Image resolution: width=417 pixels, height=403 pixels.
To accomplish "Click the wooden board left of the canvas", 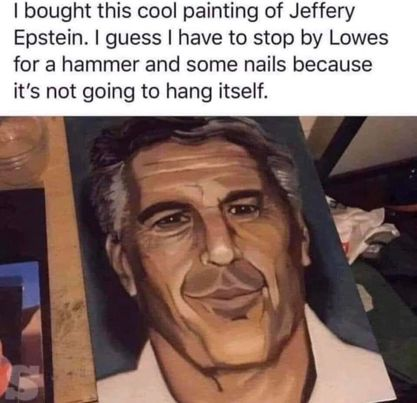I will [x=68, y=267].
